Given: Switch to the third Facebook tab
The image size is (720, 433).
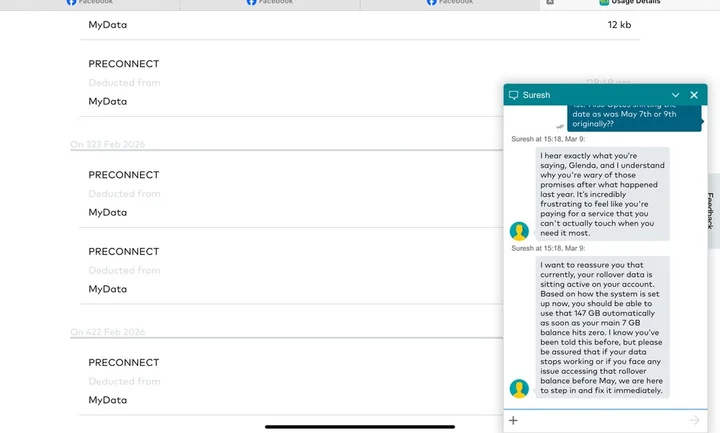Looking at the screenshot, I should [450, 3].
